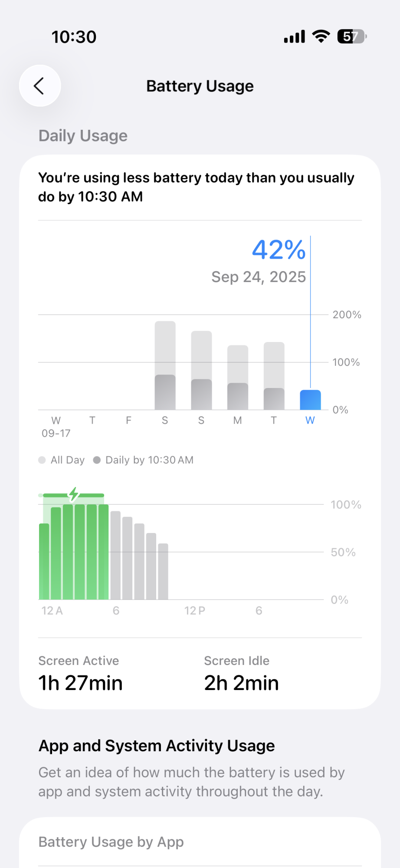Select Sunday's bar in daily chart

coord(201,371)
